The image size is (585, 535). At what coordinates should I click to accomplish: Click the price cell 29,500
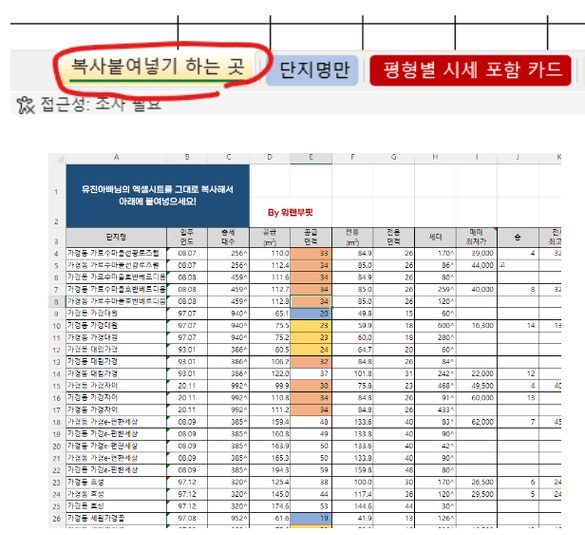pos(476,494)
